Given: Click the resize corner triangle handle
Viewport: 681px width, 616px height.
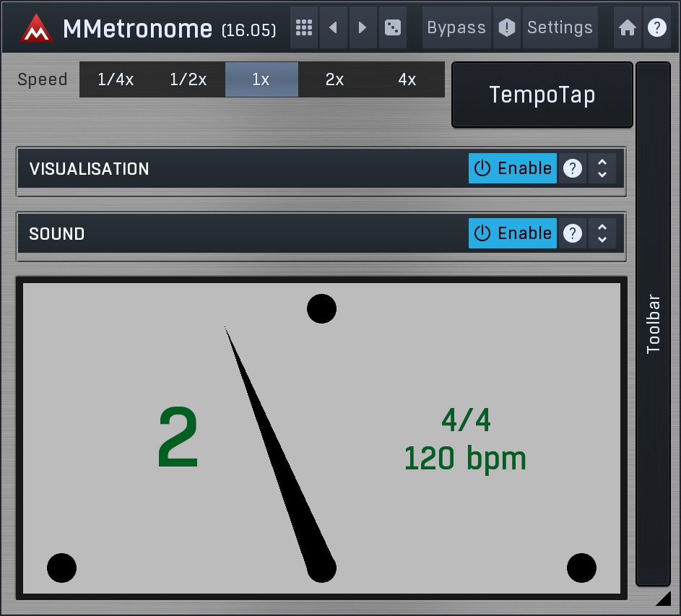Looking at the screenshot, I should [x=664, y=599].
